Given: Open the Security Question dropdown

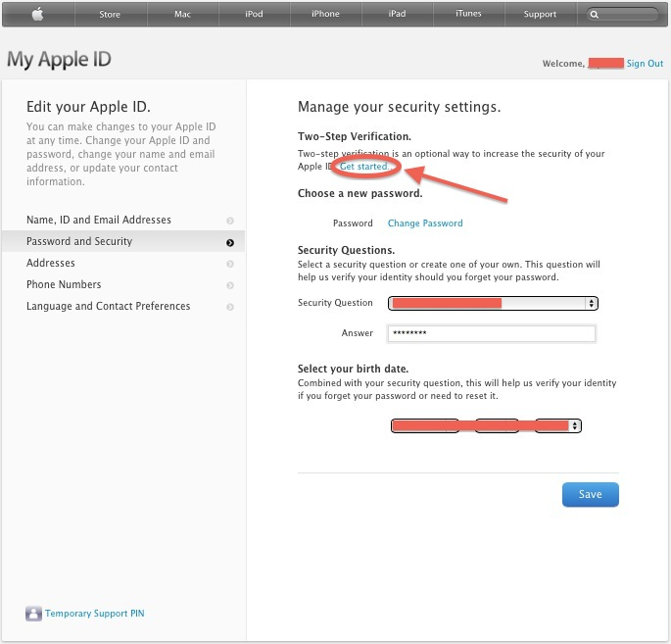Looking at the screenshot, I should point(493,303).
